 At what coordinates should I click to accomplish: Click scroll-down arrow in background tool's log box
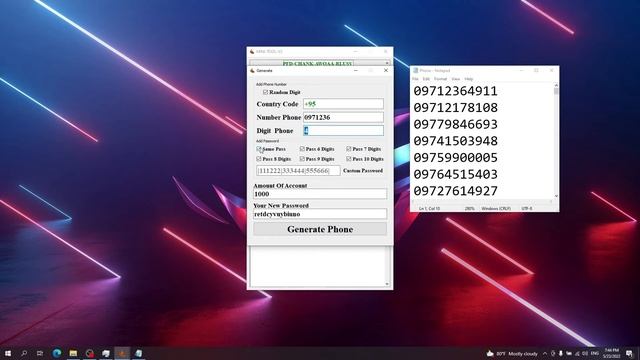pos(387,284)
